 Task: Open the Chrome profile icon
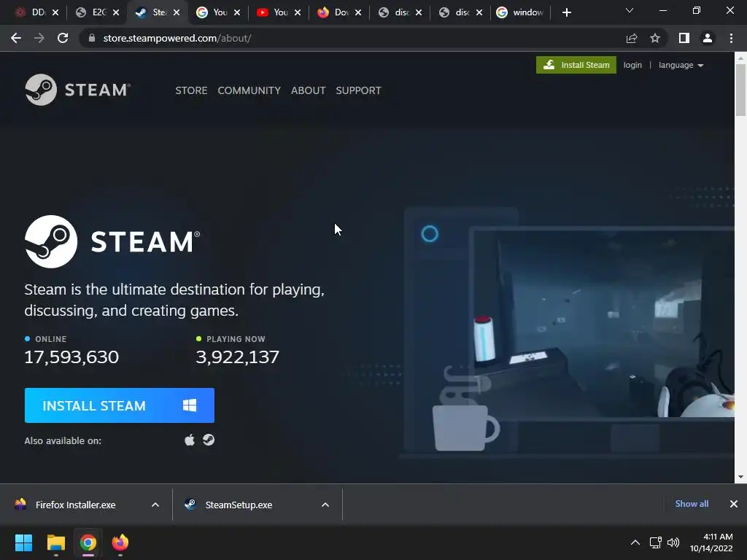coord(708,38)
